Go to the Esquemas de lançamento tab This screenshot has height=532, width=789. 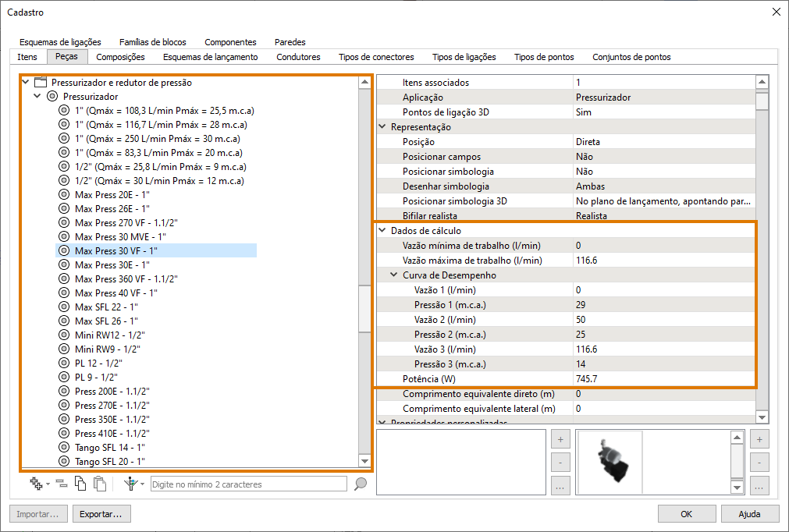click(x=211, y=57)
